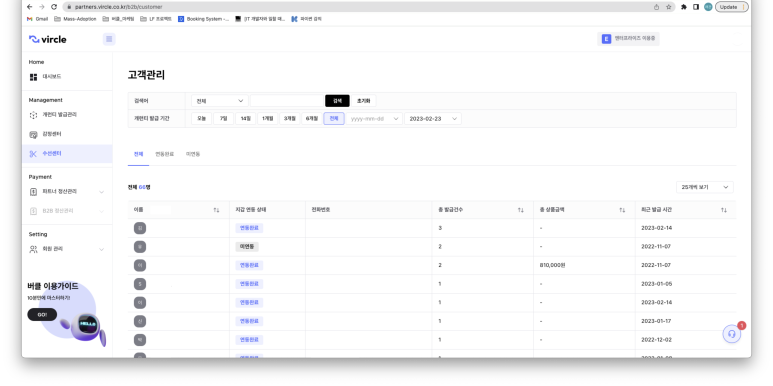This screenshot has height=386, width=773.
Task: Click the 미연동 status badge
Action: tap(246, 246)
